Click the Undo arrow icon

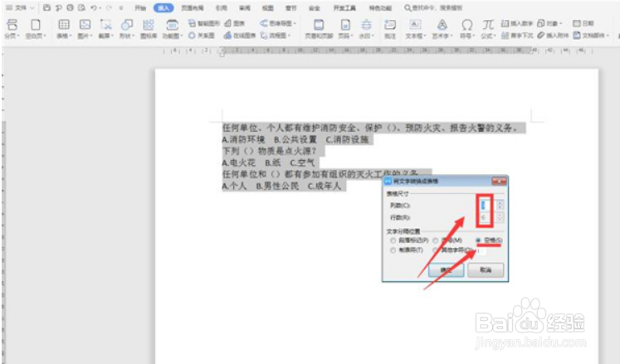[94, 7]
